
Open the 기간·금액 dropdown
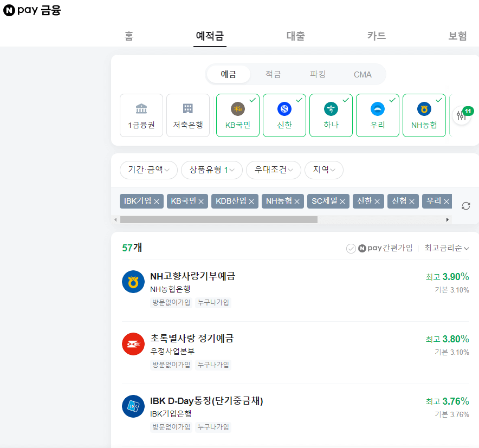148,170
